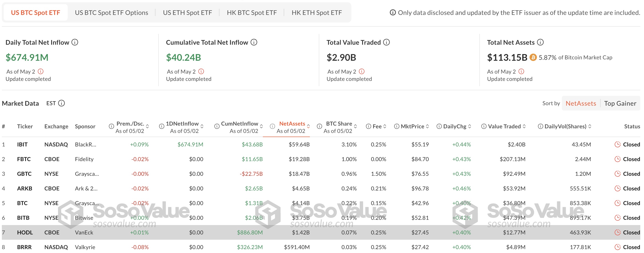Screen dimensions: 644x253
Task: Click the Ticker column header
Action: coord(25,126)
